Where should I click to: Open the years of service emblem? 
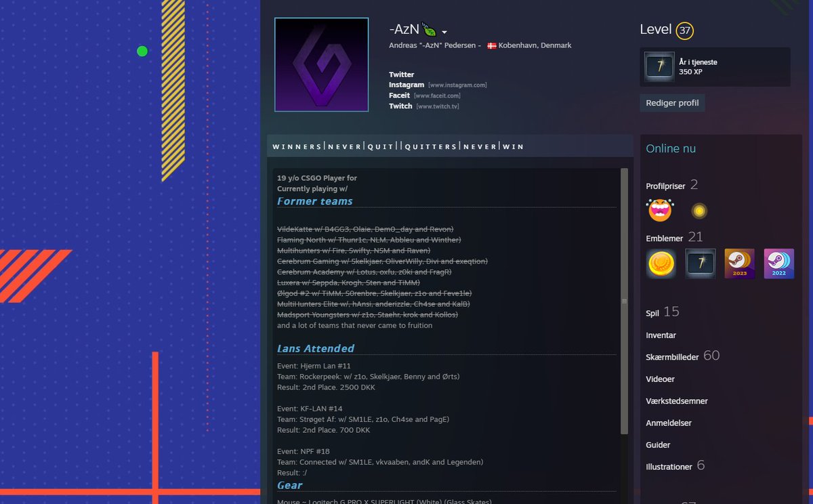(x=701, y=264)
